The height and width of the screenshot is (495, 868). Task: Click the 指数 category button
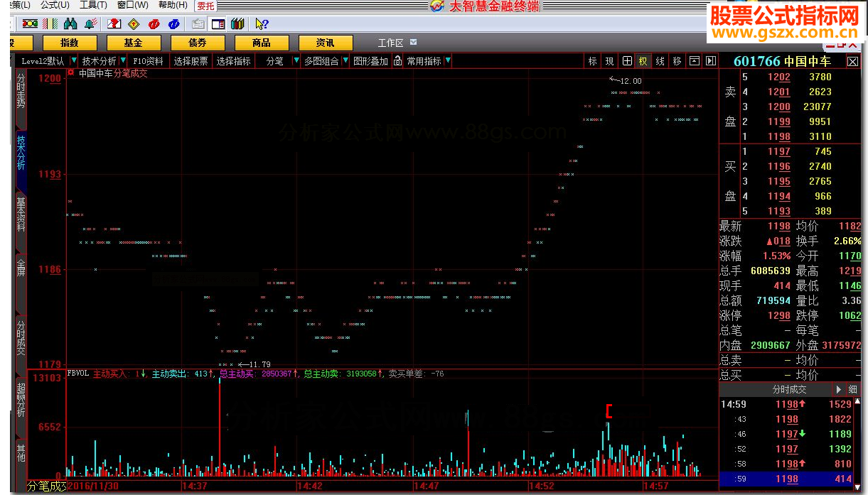coord(69,43)
